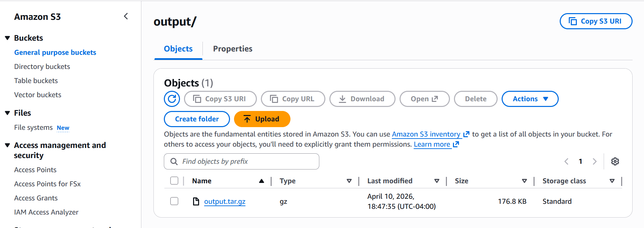Click Create folder button
The width and height of the screenshot is (644, 228).
click(197, 119)
